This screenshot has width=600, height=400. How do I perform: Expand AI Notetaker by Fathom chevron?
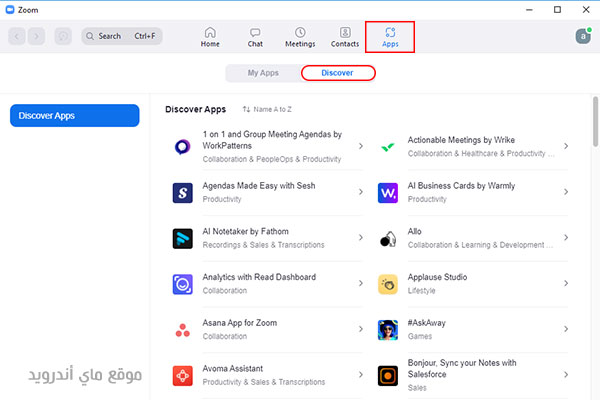click(360, 238)
